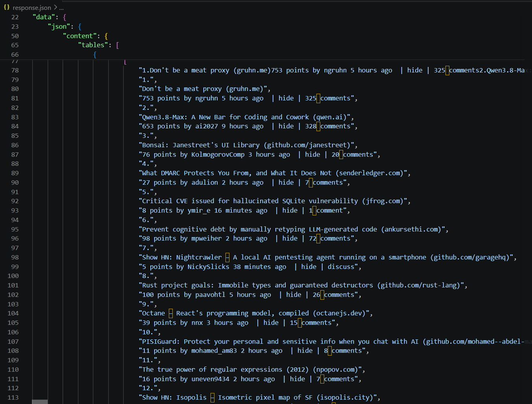Select line number 78 in gutter
This screenshot has height=404, width=532.
[x=15, y=70]
